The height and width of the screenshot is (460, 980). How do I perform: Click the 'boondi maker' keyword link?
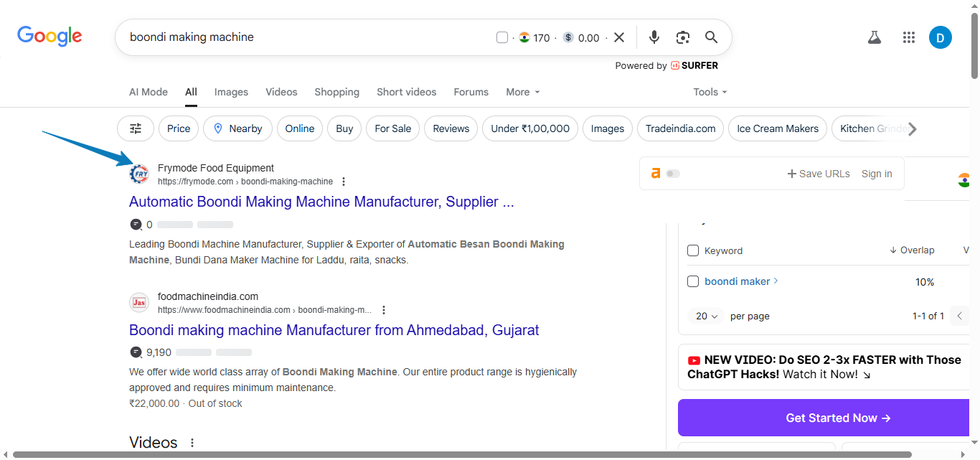click(737, 281)
